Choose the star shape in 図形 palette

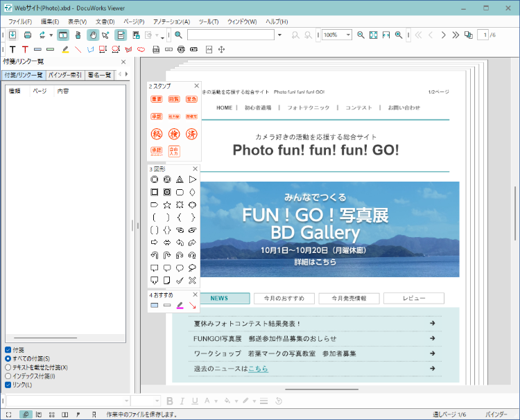167,205
